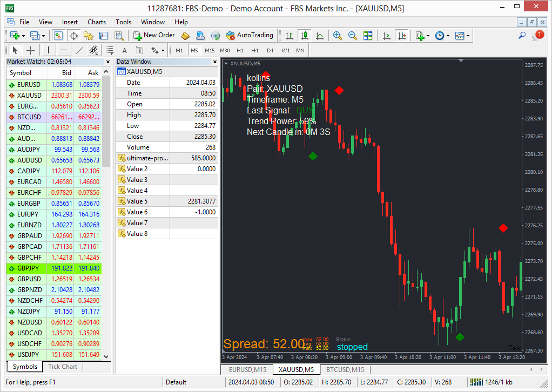Switch chart to Candlesticks mode
Viewport: 552px width, 392px height.
click(305, 36)
